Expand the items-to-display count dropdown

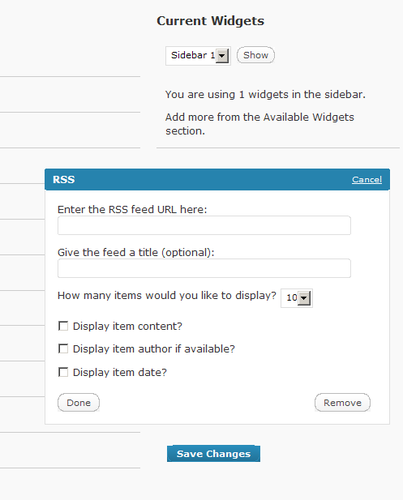tap(296, 298)
